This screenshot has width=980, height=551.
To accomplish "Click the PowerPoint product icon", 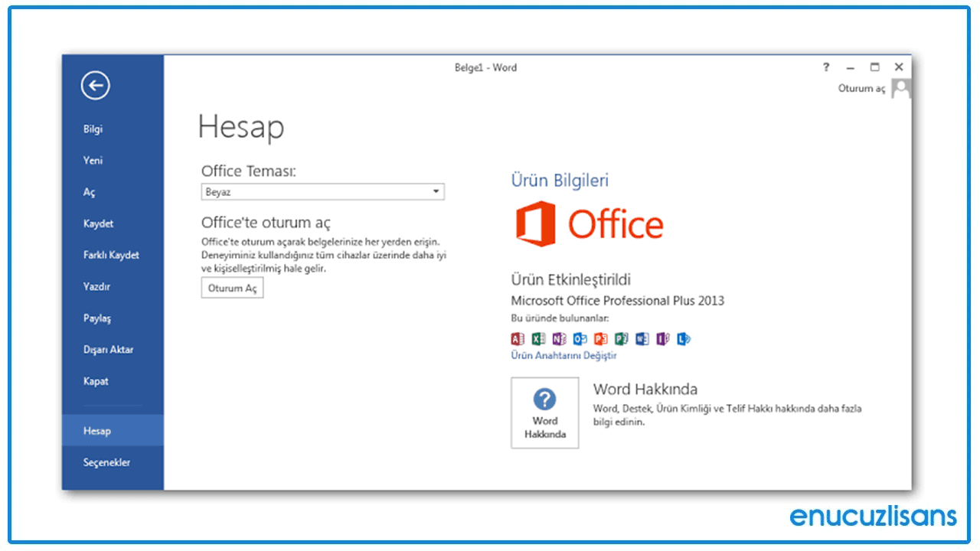I will [600, 339].
